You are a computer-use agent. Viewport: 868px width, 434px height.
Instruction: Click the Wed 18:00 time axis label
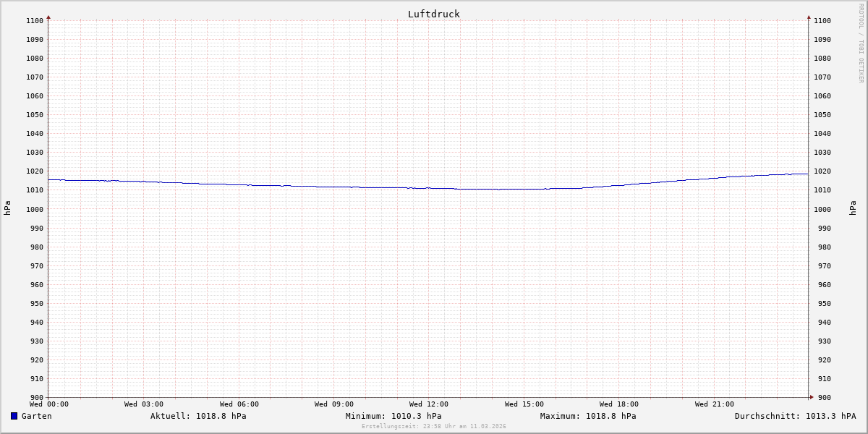[x=619, y=404]
